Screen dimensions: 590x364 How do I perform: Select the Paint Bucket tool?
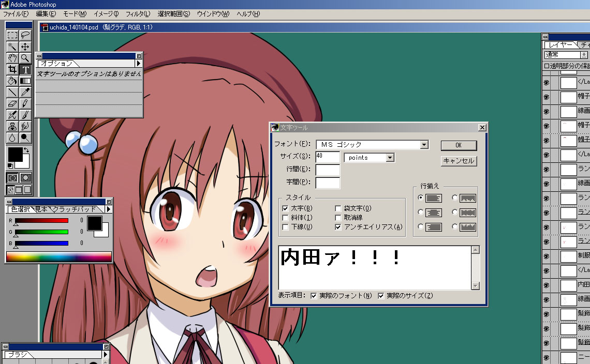[12, 81]
